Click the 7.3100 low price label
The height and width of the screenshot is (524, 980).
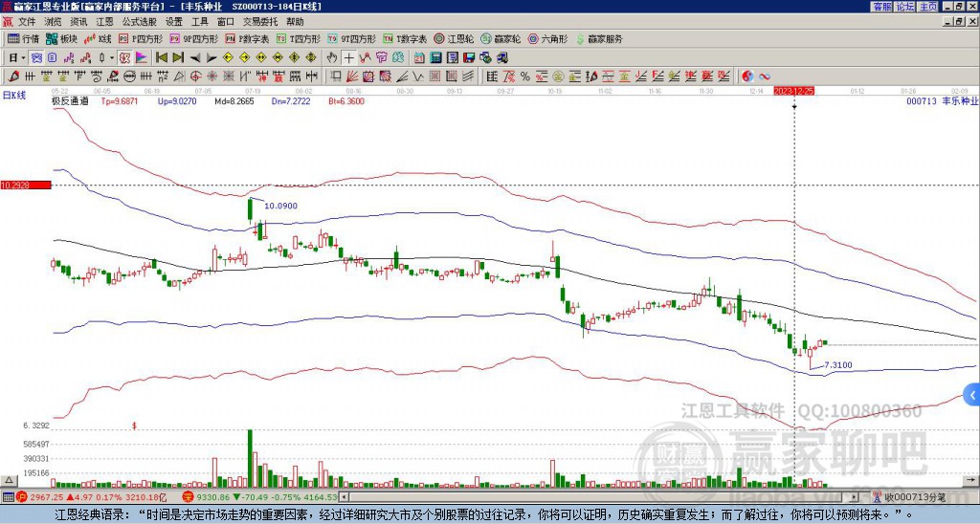(838, 364)
